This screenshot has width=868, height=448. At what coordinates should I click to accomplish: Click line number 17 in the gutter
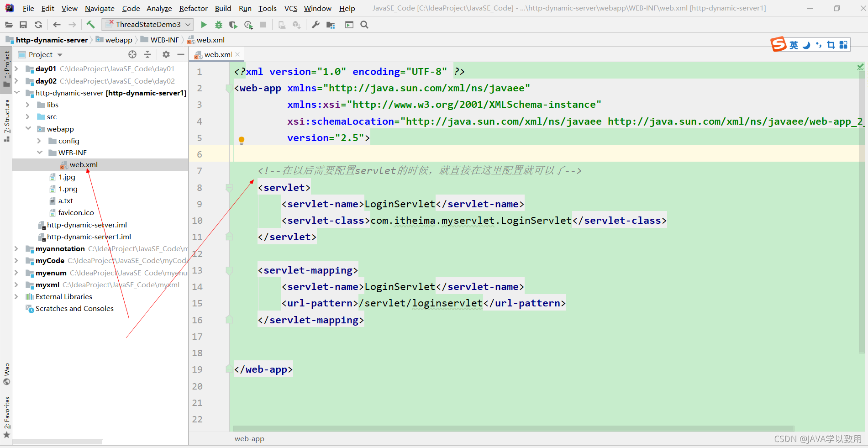point(197,337)
